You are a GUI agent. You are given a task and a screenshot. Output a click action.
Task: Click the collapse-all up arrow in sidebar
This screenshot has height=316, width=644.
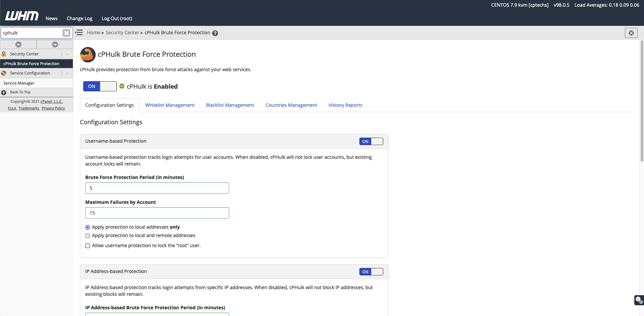click(x=18, y=45)
